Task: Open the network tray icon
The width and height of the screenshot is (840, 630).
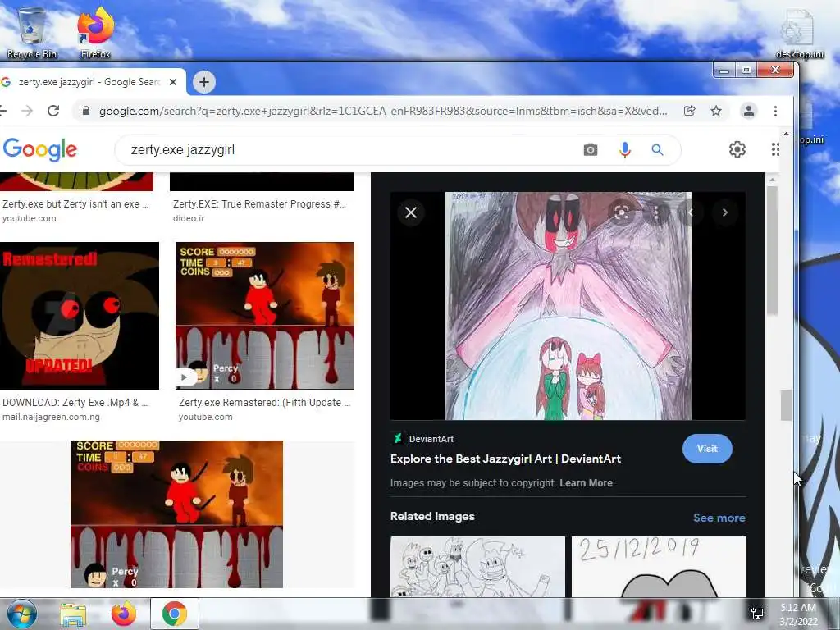Action: pos(757,614)
